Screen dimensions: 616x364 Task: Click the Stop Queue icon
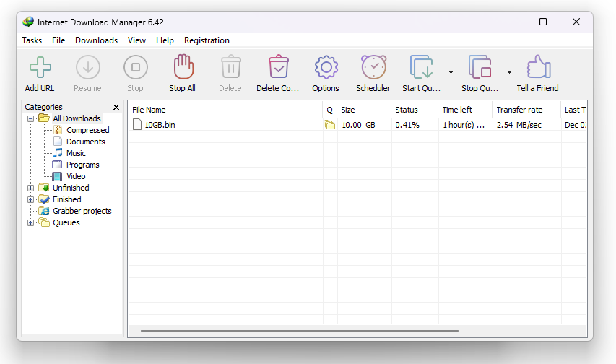tap(480, 68)
